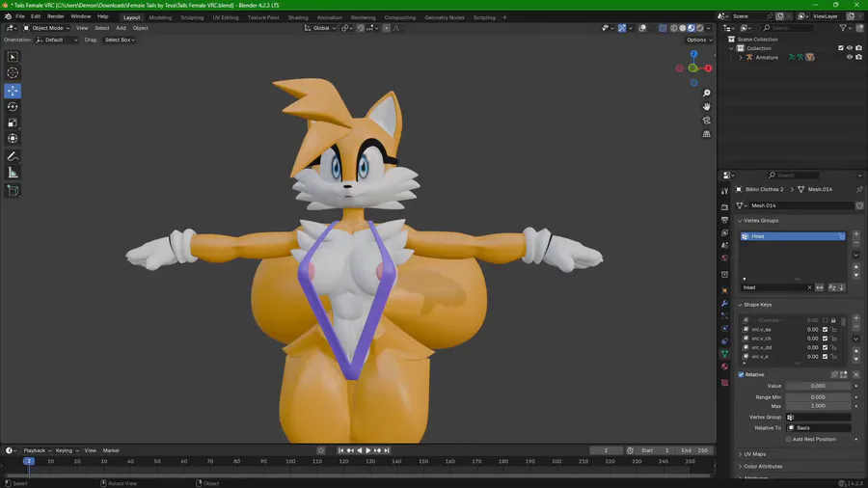Screen dimensions: 868x488
Task: Adjust the Range Max value field
Action: 818,406
